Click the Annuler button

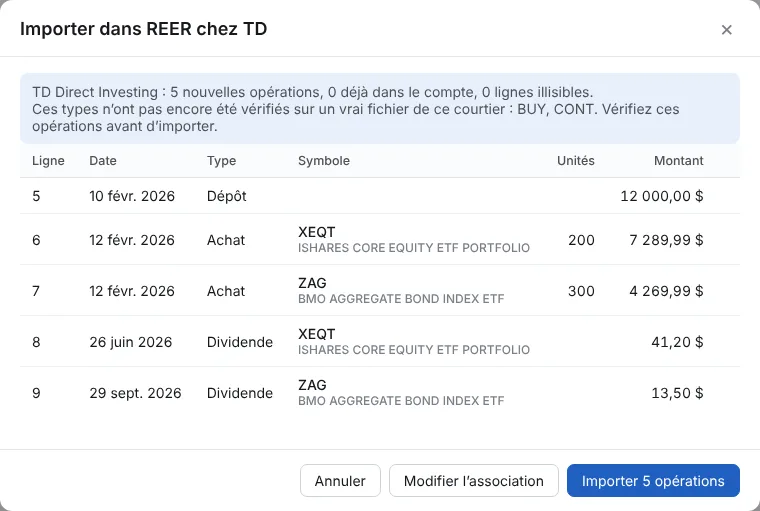340,480
